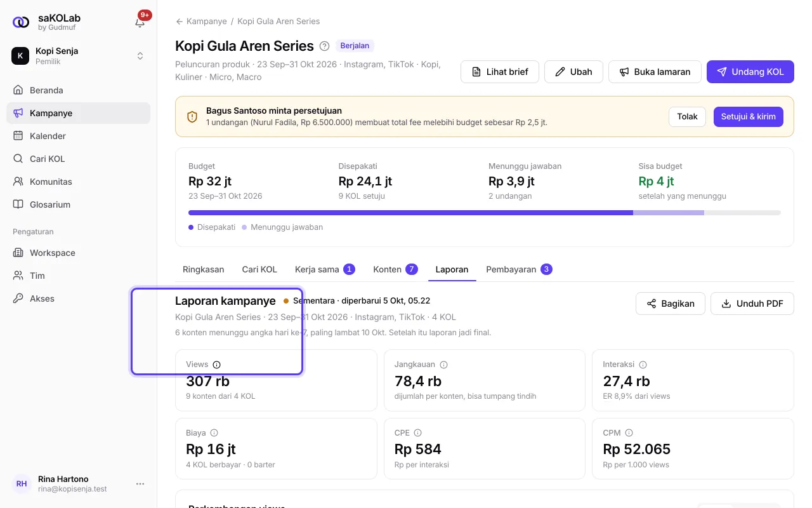The image size is (812, 508).
Task: Click the Undang KOL button
Action: pyautogui.click(x=750, y=72)
